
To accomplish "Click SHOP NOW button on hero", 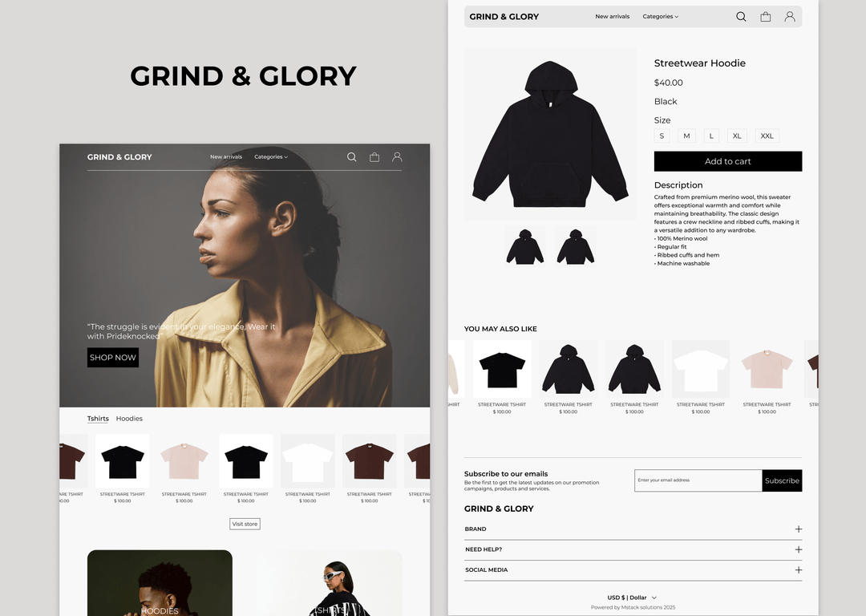I will 113,358.
